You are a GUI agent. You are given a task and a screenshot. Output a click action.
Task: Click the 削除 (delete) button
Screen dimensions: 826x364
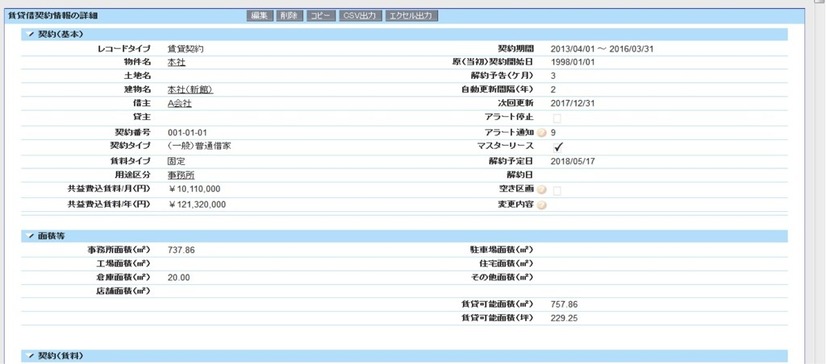289,16
